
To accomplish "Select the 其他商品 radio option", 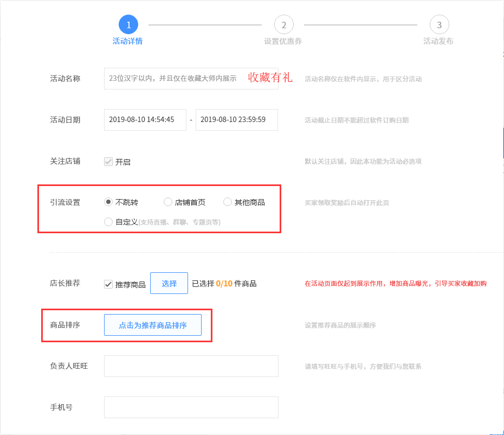I will (x=227, y=202).
